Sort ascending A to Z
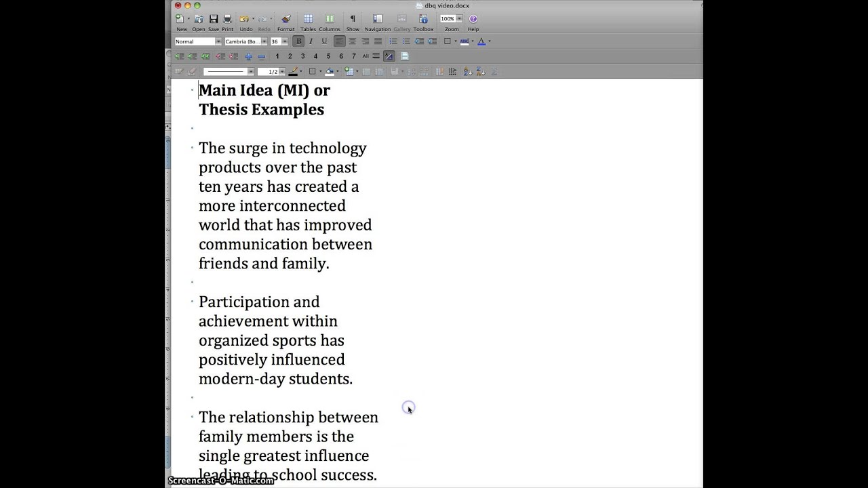868x488 pixels. click(467, 71)
